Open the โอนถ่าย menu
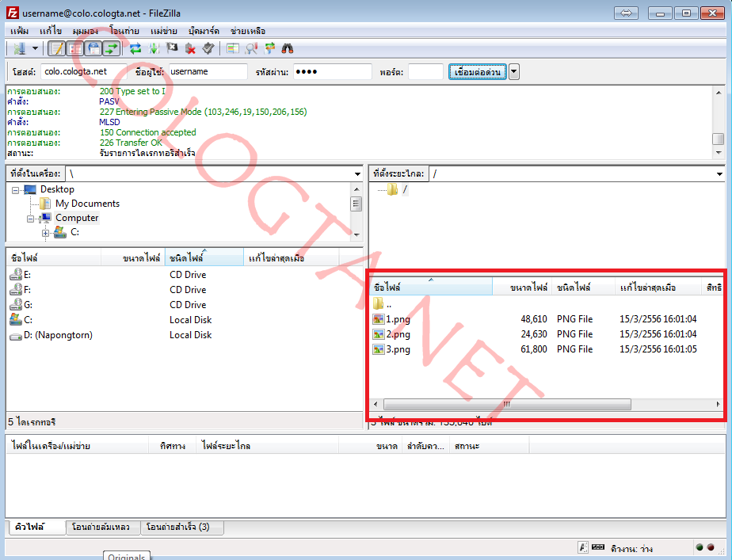Screen dimensions: 732x560 [124, 30]
